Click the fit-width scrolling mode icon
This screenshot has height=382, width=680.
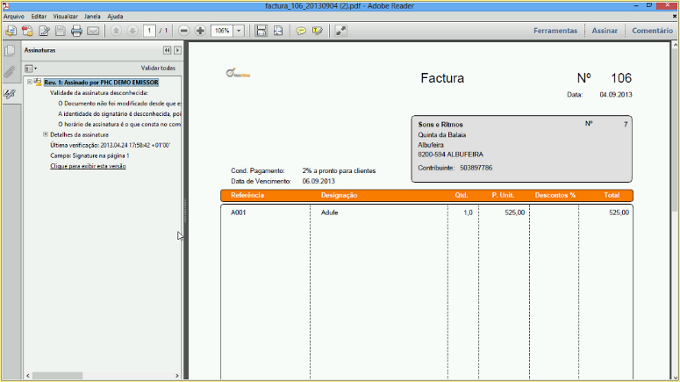pos(261,31)
